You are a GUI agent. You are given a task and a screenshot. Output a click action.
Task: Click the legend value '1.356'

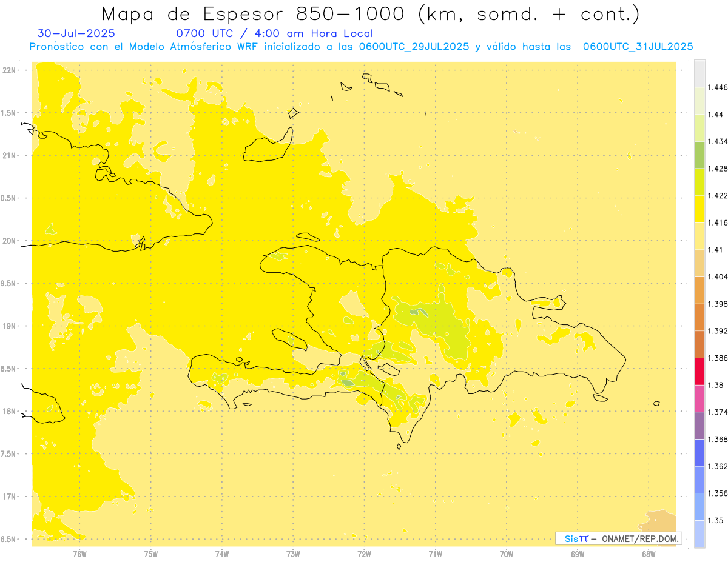click(x=718, y=493)
